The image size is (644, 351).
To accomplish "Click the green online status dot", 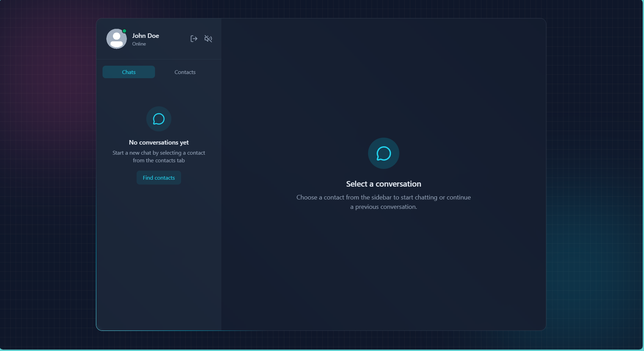I will click(x=124, y=31).
